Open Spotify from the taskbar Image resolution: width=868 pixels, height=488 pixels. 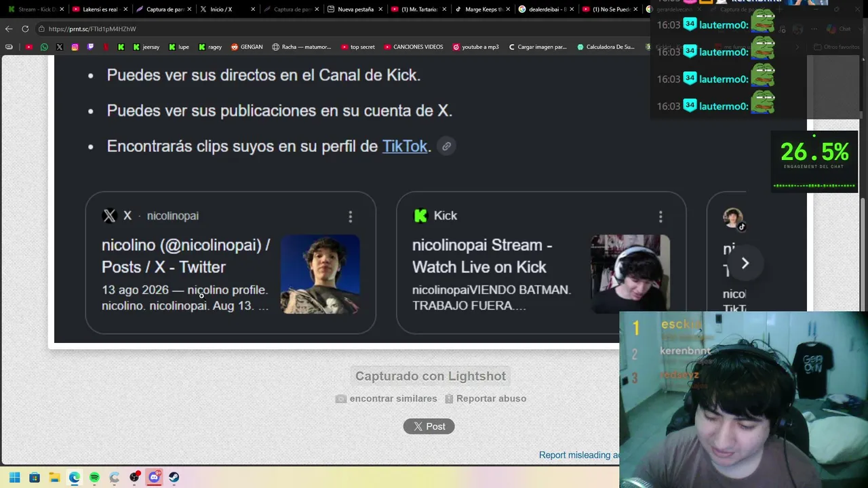click(94, 477)
